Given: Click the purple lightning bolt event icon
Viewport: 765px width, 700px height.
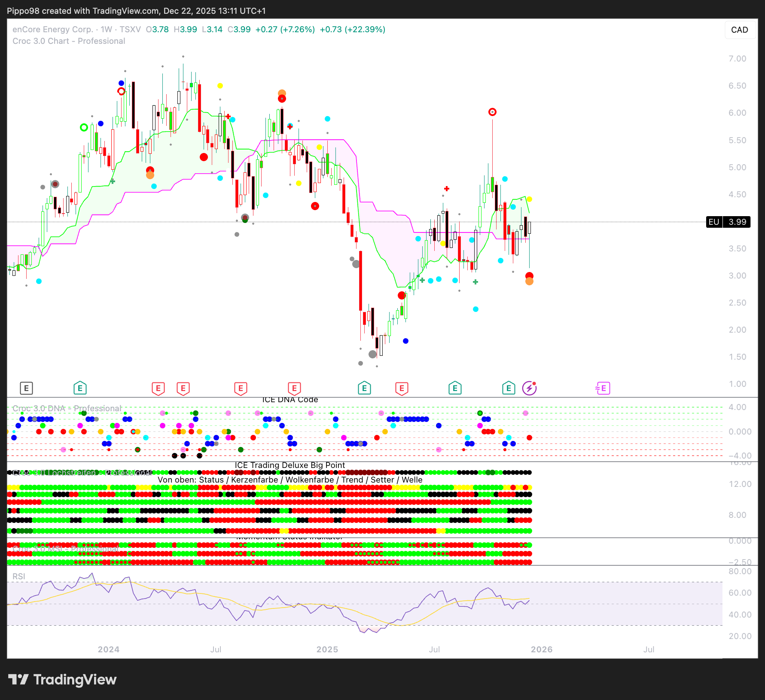Looking at the screenshot, I should click(x=529, y=388).
